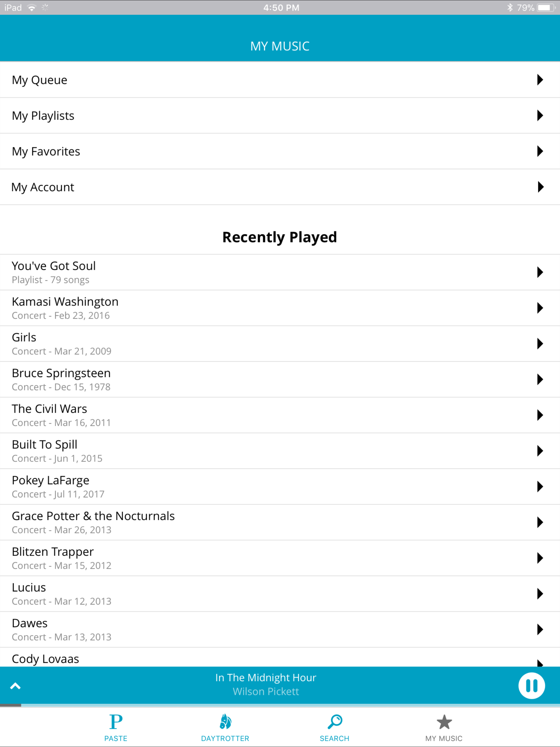Select the Bruce Springsteen 1978 concert
Image resolution: width=560 pixels, height=747 pixels.
tap(280, 380)
